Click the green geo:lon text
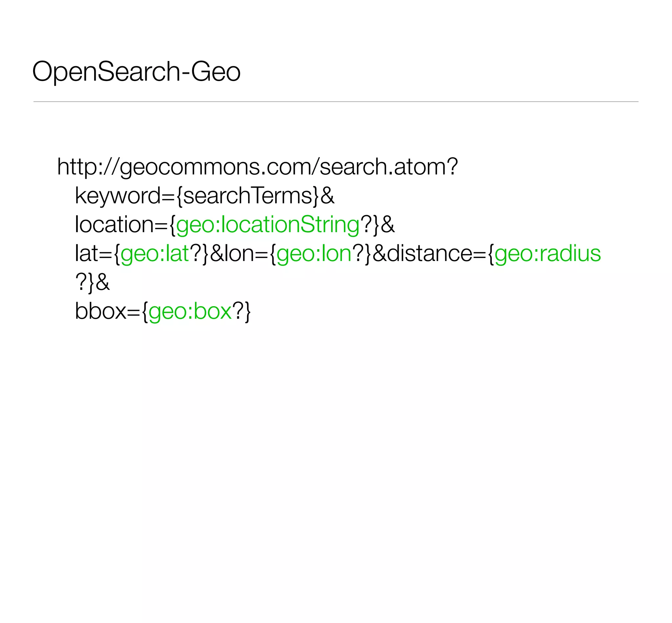 pyautogui.click(x=314, y=254)
